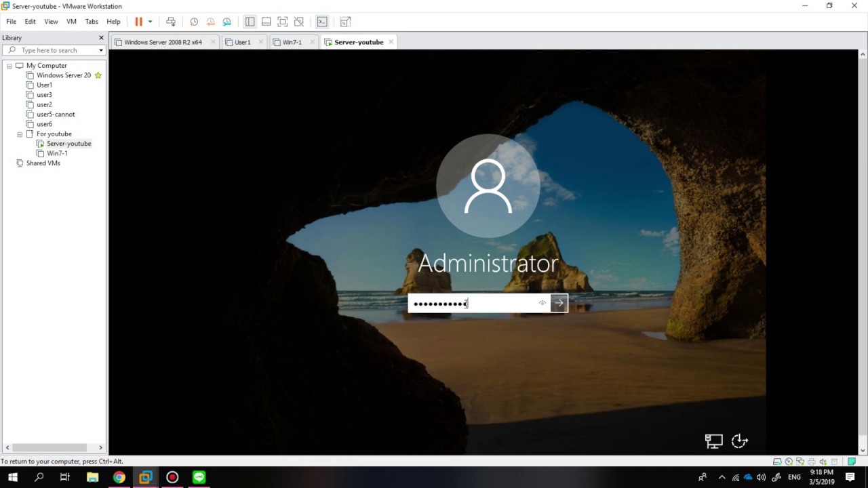The image size is (868, 488).
Task: Toggle the thumbnail bar view
Action: 266,22
